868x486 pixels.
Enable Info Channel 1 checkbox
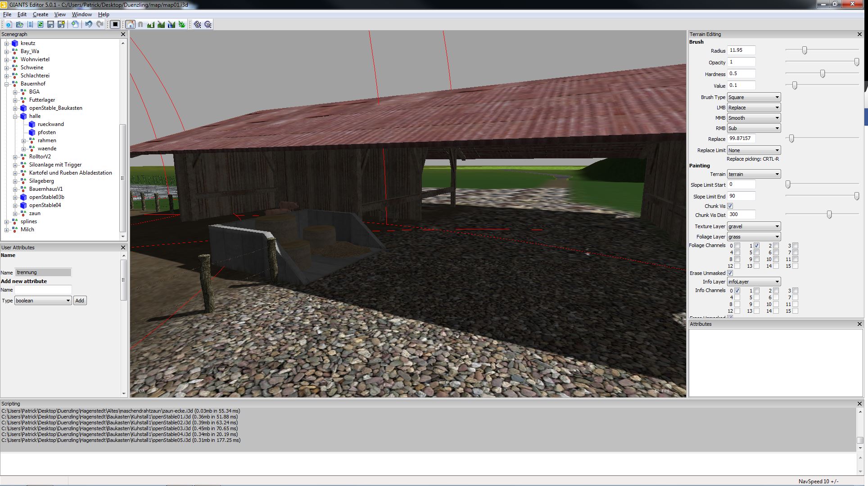coord(756,291)
